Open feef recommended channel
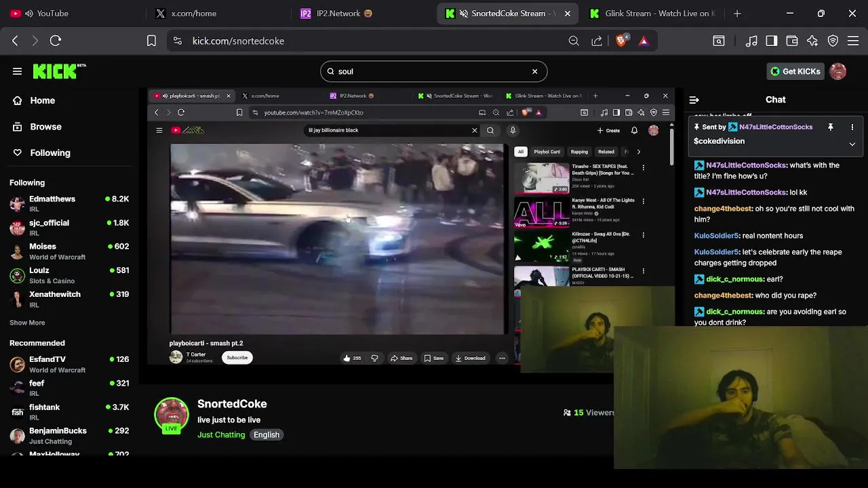 click(68, 388)
